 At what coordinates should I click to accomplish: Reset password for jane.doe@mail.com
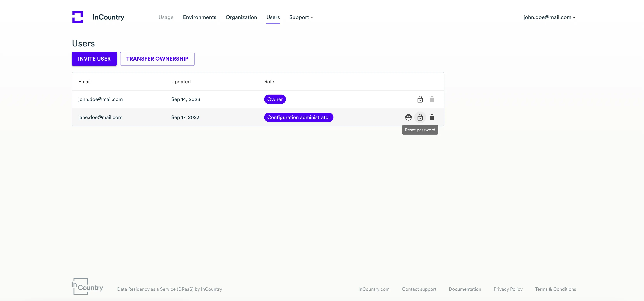(420, 117)
